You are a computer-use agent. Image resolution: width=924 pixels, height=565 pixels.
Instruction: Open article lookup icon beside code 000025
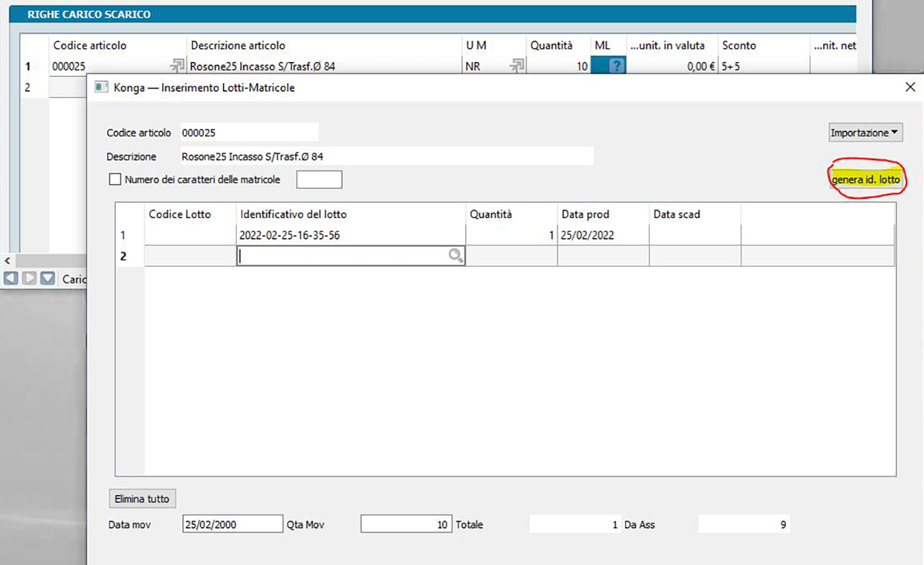click(x=177, y=67)
